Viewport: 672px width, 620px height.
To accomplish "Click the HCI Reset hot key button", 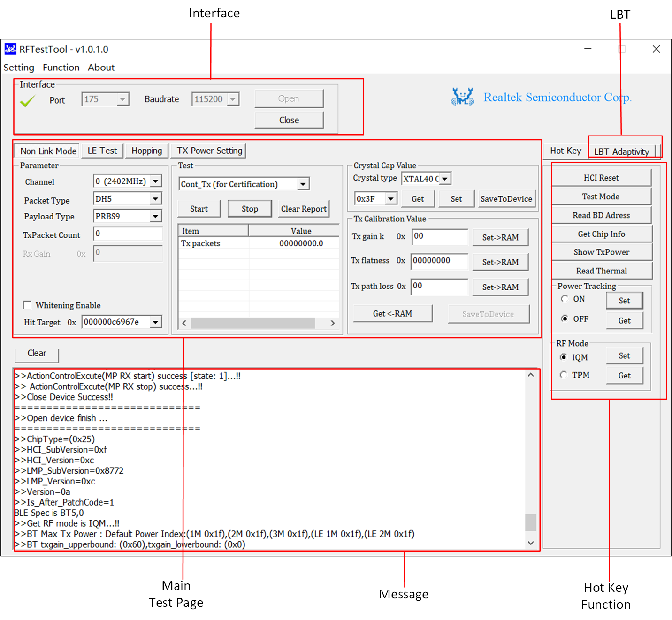I will click(601, 178).
